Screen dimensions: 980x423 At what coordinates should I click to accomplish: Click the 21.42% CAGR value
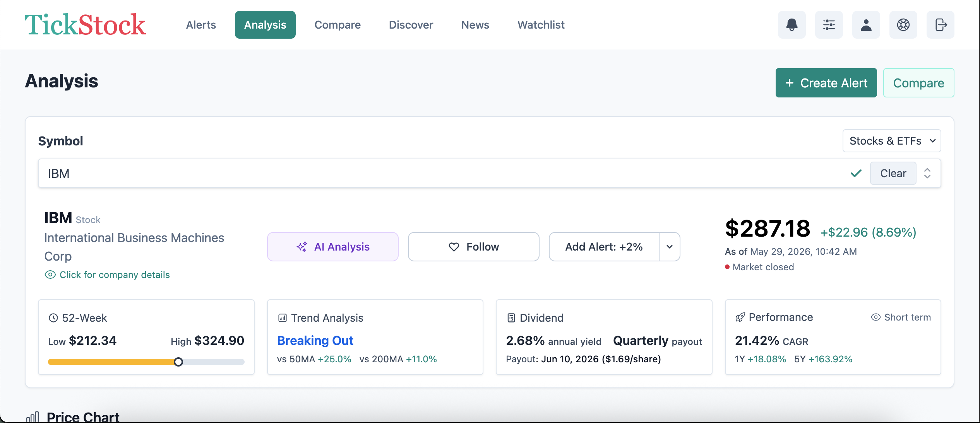tap(771, 341)
